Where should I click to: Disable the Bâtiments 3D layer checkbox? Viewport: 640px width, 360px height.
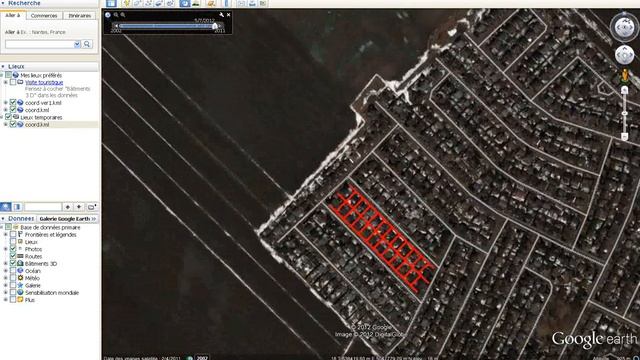[13, 264]
